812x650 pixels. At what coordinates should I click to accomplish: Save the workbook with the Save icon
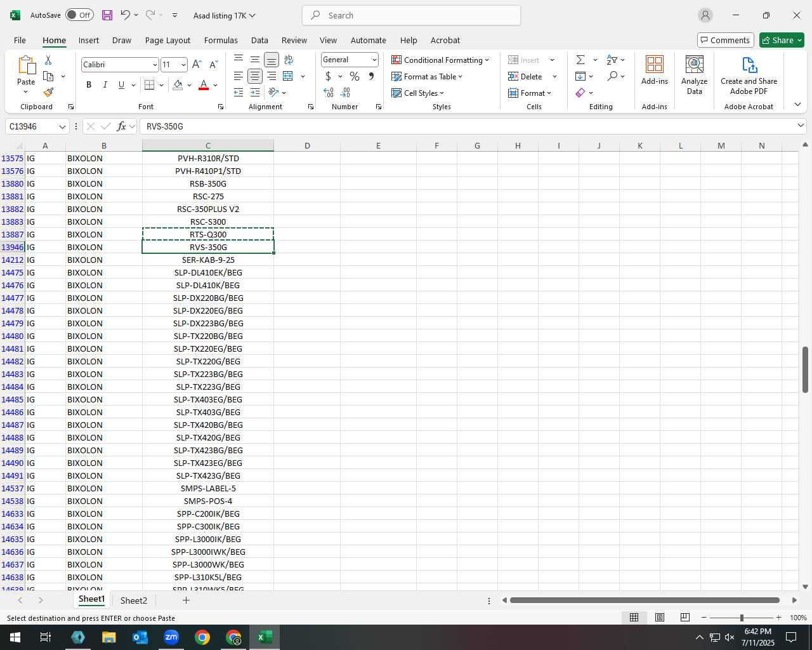(x=107, y=15)
